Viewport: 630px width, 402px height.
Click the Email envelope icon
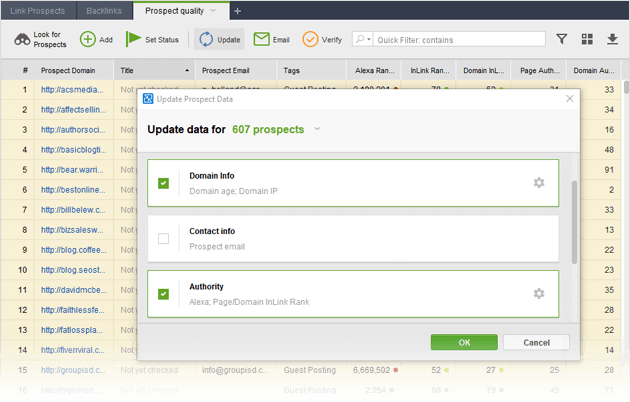coord(261,40)
